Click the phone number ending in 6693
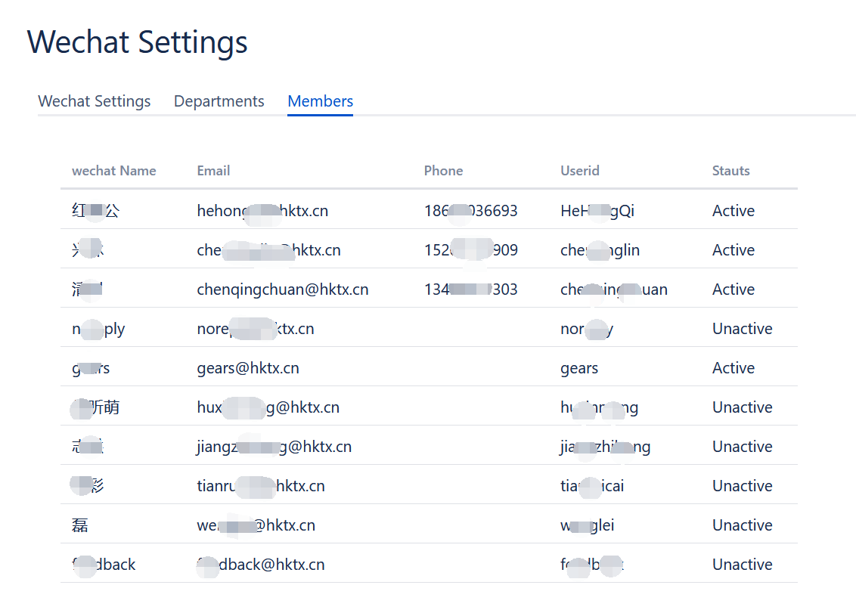Screen dimensions: 856x616 tap(470, 211)
